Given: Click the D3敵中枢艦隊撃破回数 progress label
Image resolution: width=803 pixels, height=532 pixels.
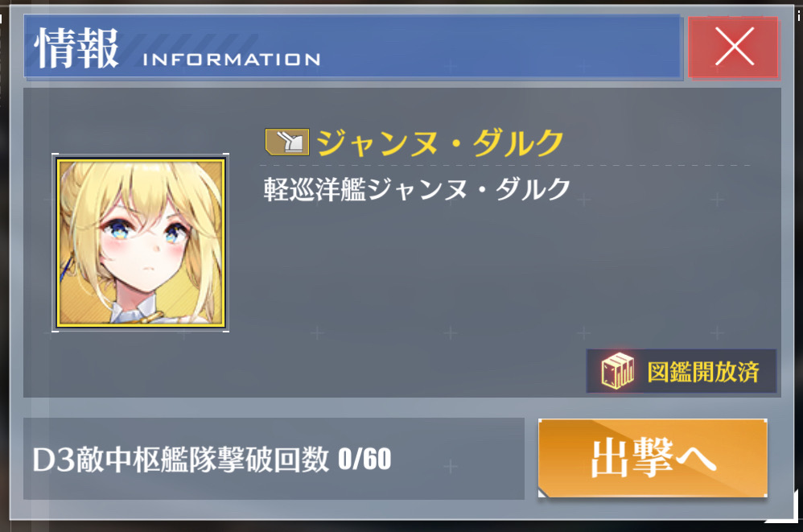Looking at the screenshot, I should [180, 460].
